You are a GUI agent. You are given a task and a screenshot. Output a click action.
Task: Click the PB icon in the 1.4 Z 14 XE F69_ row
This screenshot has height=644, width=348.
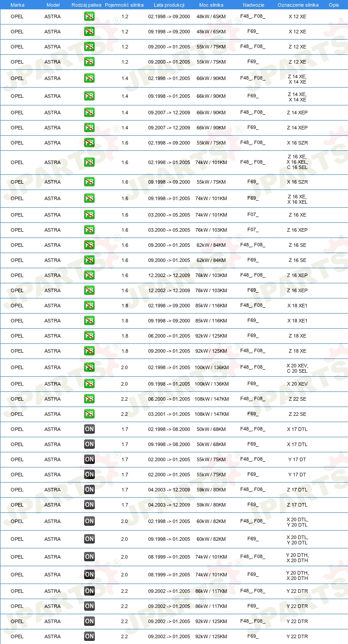coord(89,96)
